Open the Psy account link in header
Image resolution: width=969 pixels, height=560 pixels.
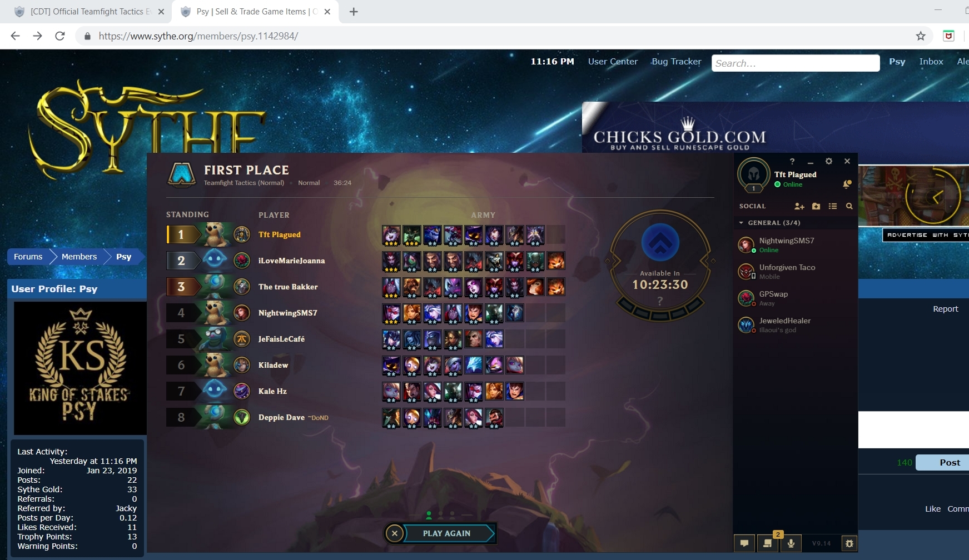coord(897,62)
